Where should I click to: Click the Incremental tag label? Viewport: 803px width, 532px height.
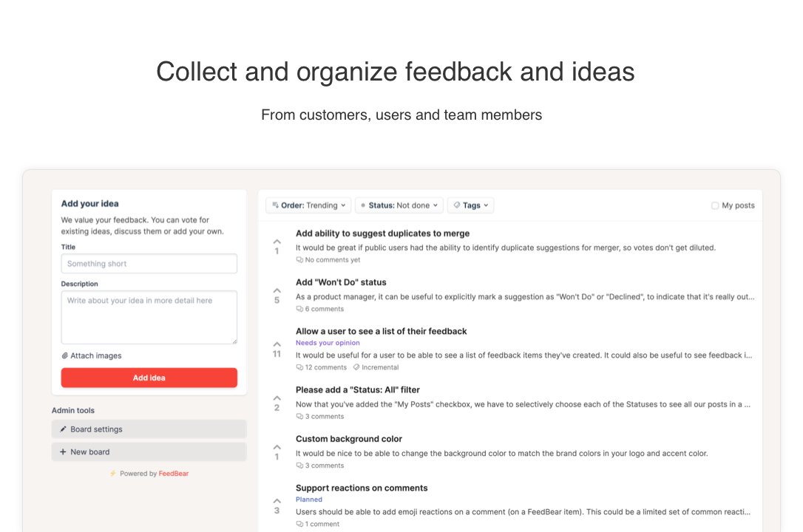(x=379, y=367)
